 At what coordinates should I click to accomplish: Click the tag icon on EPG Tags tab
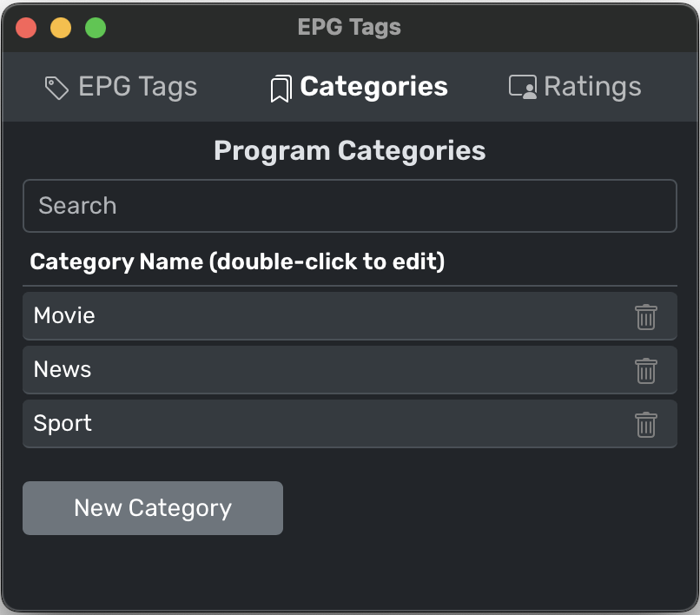[56, 88]
